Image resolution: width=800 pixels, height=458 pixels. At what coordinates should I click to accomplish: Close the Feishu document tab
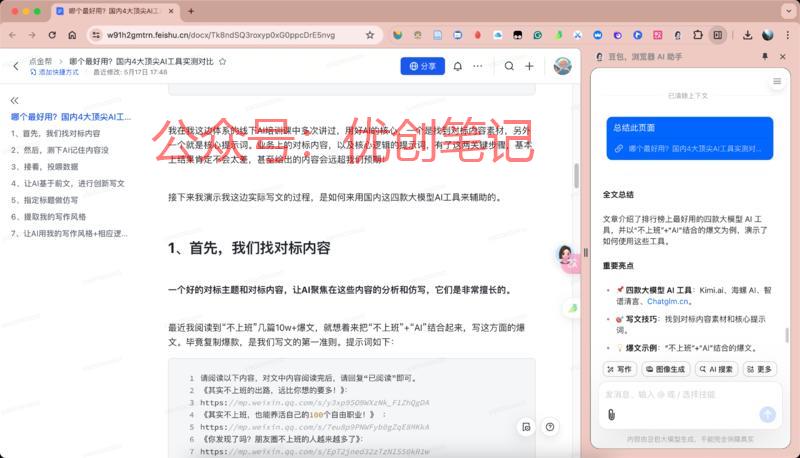click(x=171, y=11)
